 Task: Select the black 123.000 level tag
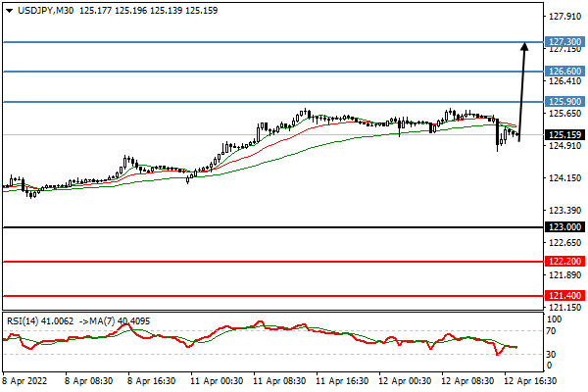(x=564, y=227)
